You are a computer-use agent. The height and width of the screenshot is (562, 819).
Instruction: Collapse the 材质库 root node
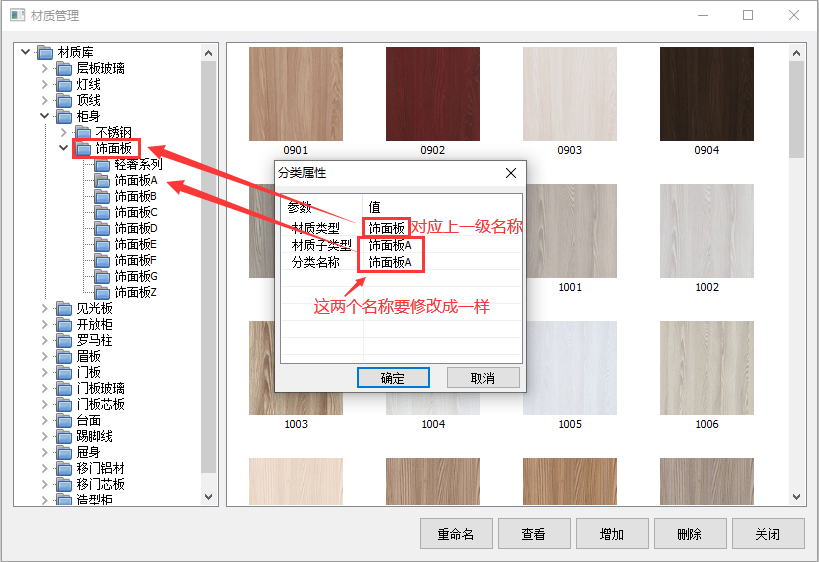(25, 52)
